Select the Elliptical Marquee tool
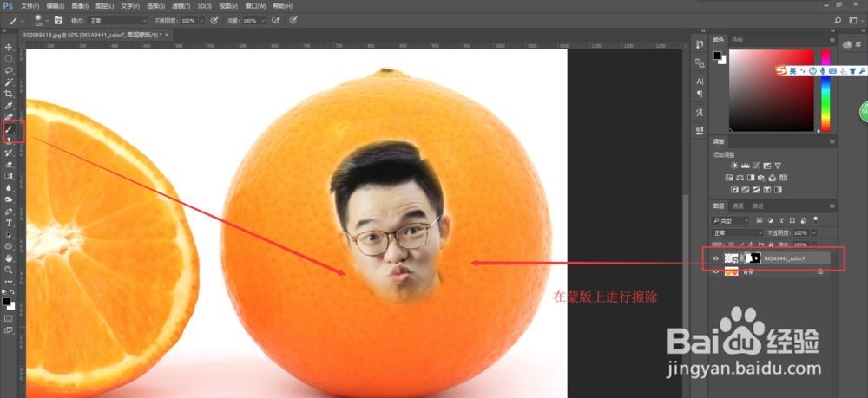 tap(9, 58)
